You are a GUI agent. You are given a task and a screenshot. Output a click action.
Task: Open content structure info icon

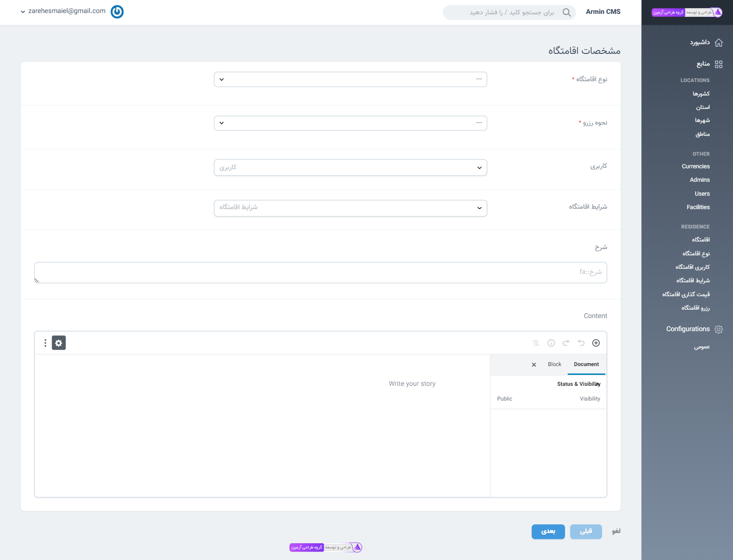pyautogui.click(x=551, y=343)
